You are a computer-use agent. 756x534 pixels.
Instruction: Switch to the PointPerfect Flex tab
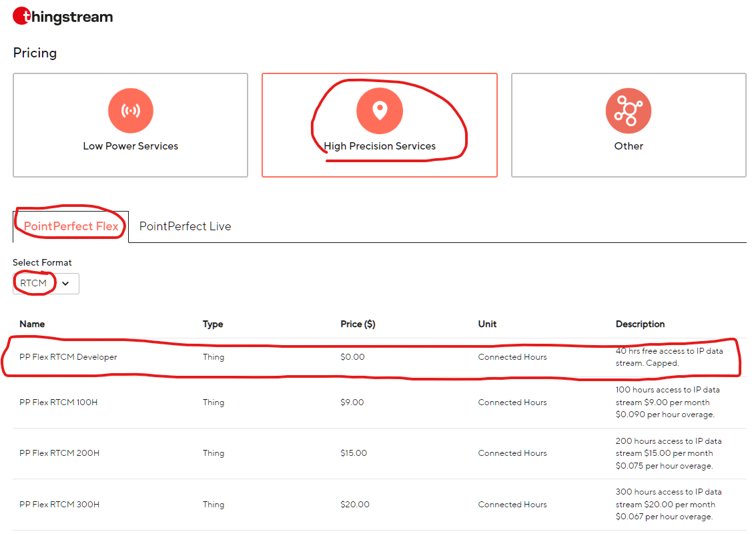tap(71, 226)
